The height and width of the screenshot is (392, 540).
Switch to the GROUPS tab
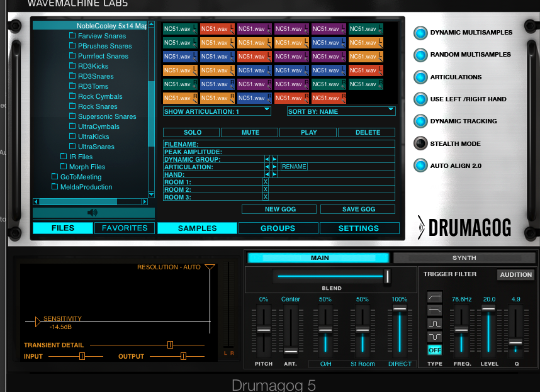278,228
